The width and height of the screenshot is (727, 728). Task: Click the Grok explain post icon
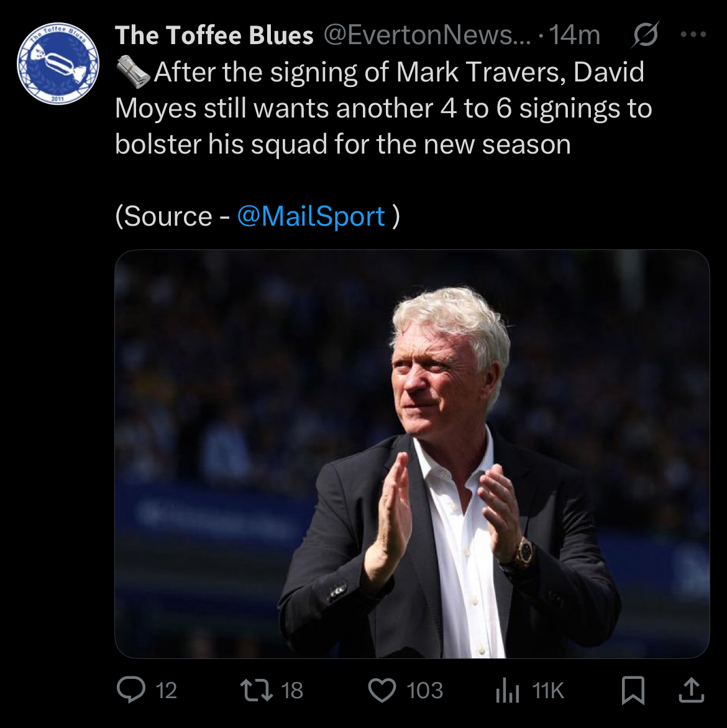click(x=645, y=37)
